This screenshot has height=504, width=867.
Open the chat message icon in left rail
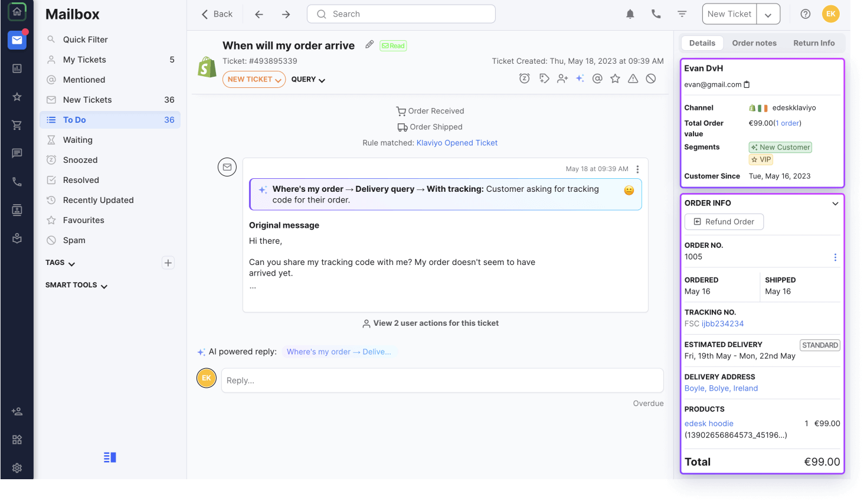point(17,153)
